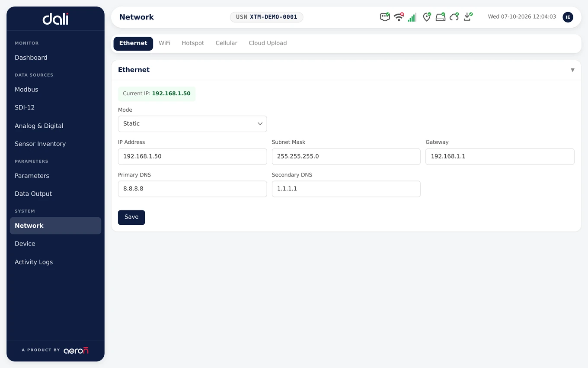Click the GPS location status icon
This screenshot has width=588, height=368.
tap(427, 17)
